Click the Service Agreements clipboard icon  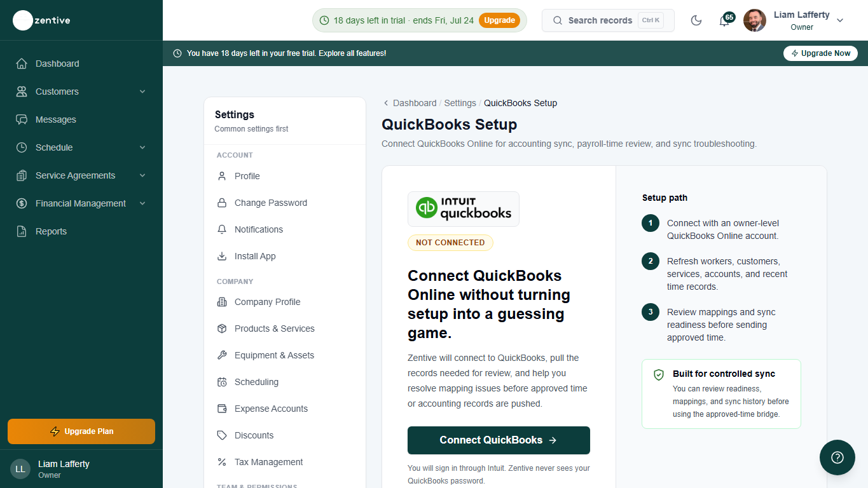pyautogui.click(x=22, y=175)
